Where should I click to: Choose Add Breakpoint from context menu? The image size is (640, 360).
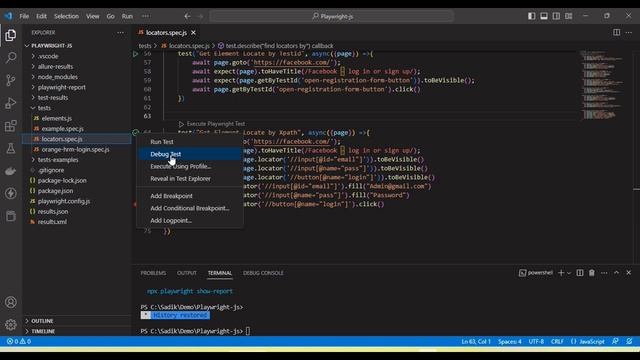(x=190, y=196)
